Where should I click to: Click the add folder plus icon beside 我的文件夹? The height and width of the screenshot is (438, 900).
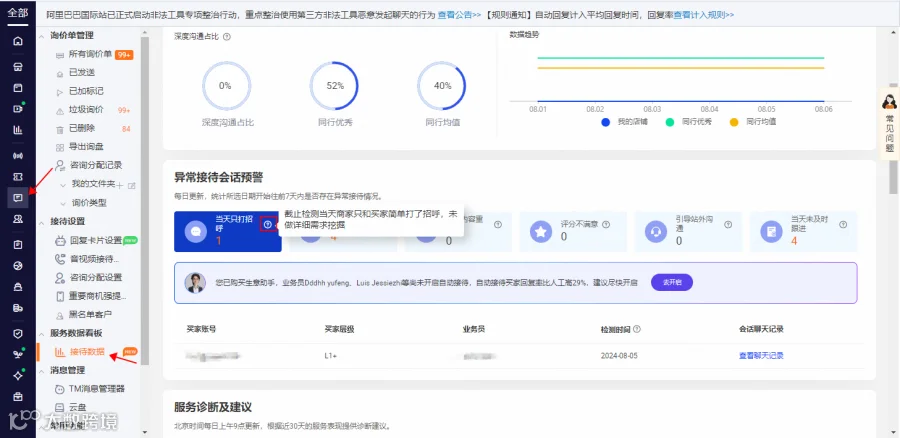coord(120,185)
